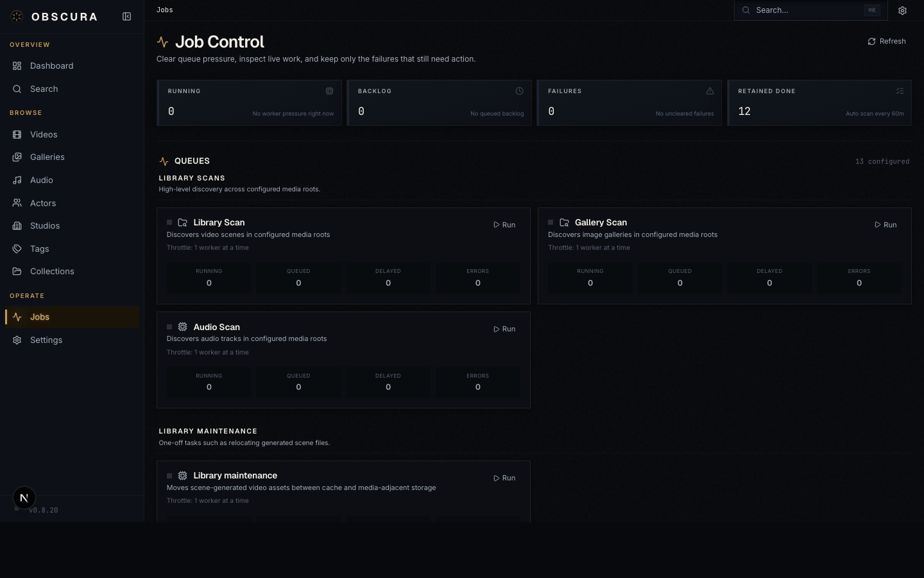Toggle the Library Scan status square
The width and height of the screenshot is (924, 578).
(x=169, y=222)
